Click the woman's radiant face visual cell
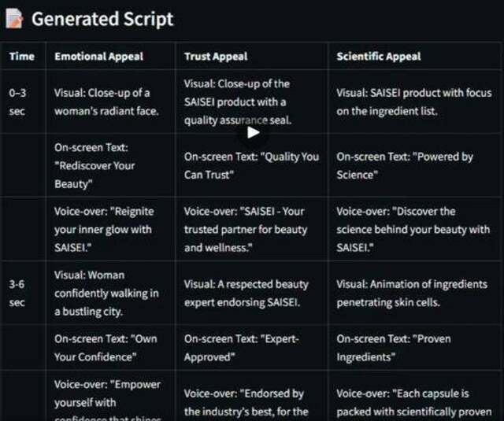Screen dimensions: 504x421 point(110,102)
